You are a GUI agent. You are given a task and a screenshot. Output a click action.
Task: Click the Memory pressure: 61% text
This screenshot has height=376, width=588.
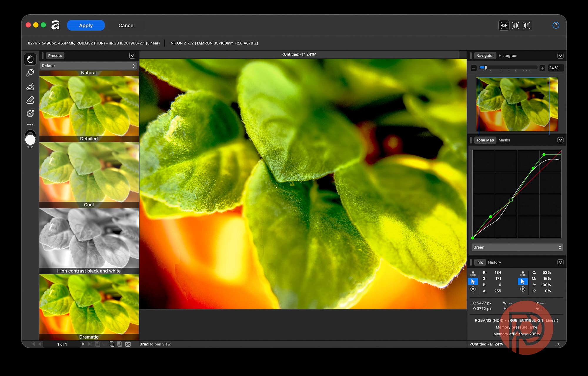(x=517, y=327)
